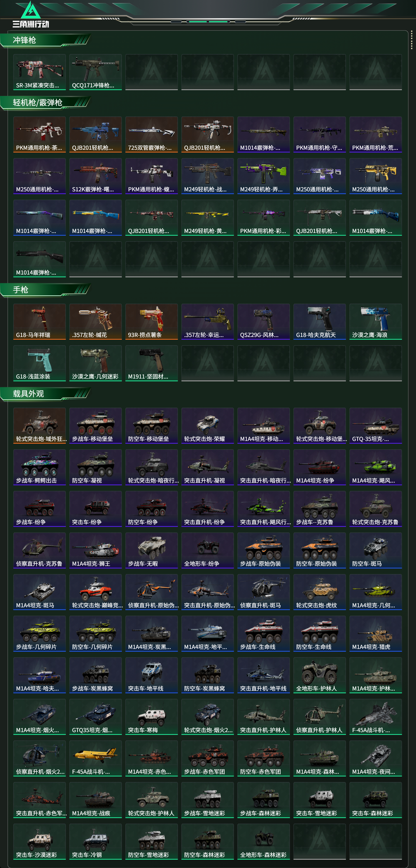Select the 突击车-冷钢 vehicle skin

click(96, 841)
